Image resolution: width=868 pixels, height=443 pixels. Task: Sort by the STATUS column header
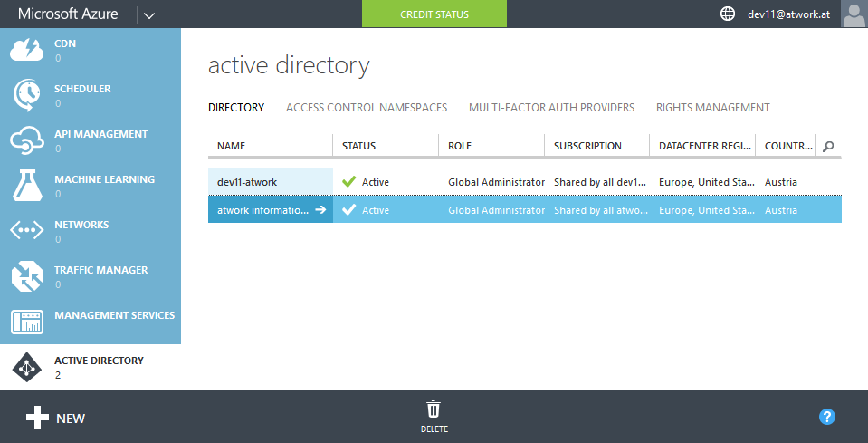pyautogui.click(x=358, y=146)
